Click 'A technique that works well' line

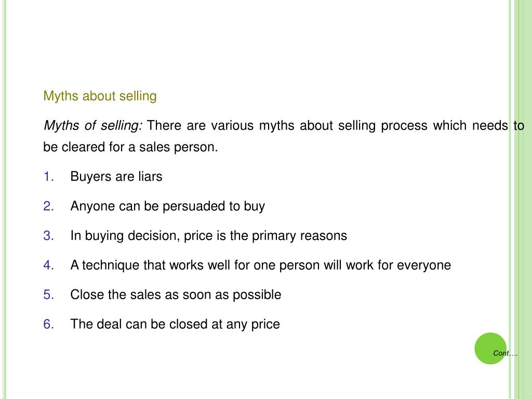(261, 265)
